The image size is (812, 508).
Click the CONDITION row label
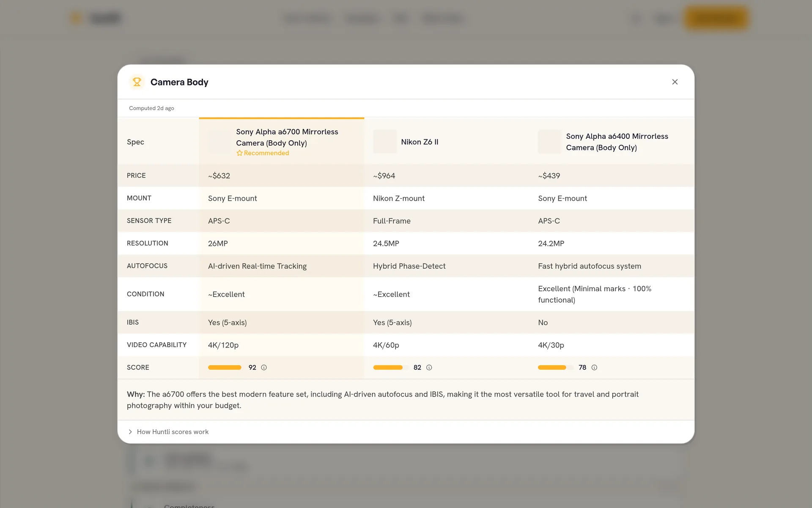pos(145,294)
